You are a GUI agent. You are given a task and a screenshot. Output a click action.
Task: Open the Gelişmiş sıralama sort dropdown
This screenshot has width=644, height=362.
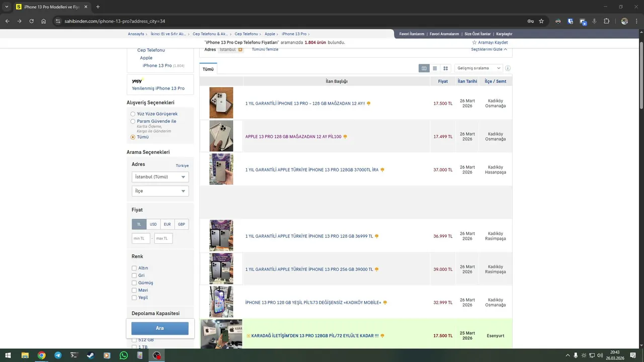click(x=478, y=68)
